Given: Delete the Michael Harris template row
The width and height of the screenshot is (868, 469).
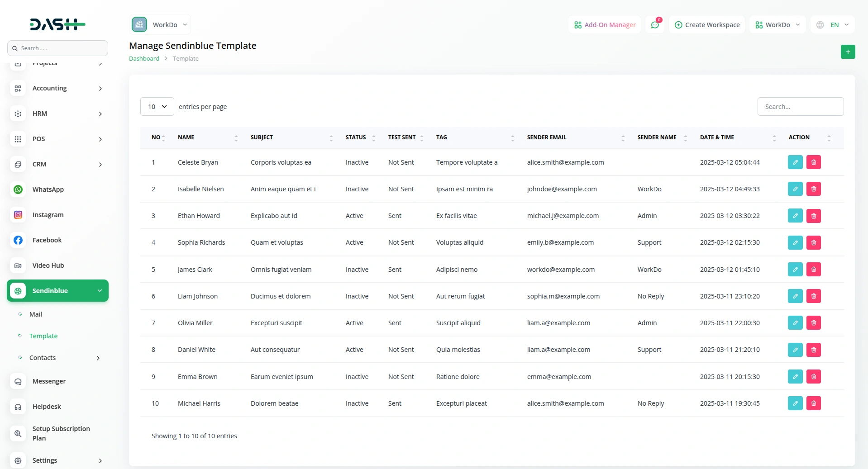Looking at the screenshot, I should coord(813,403).
